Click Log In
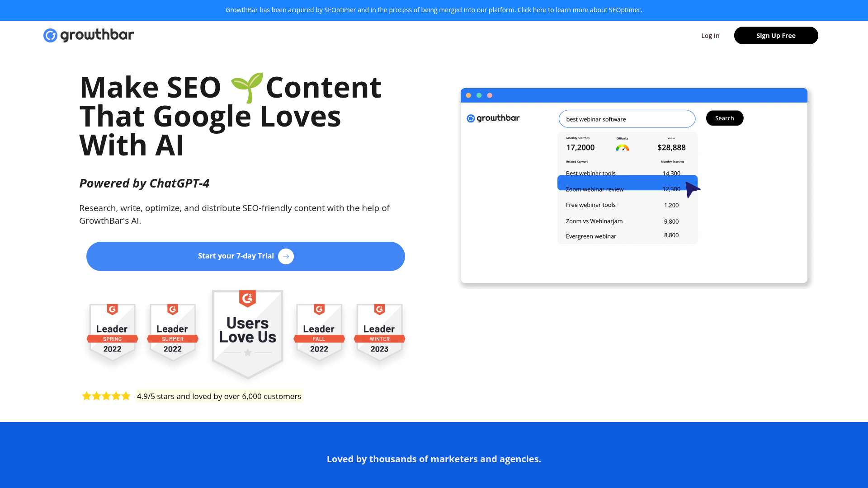The height and width of the screenshot is (488, 868). point(710,35)
